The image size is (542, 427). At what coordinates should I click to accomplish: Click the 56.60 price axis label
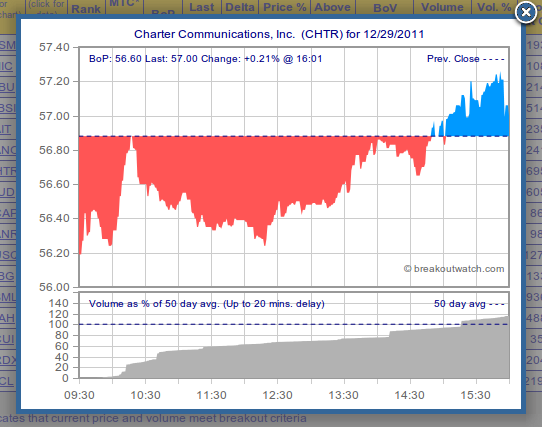click(x=54, y=184)
